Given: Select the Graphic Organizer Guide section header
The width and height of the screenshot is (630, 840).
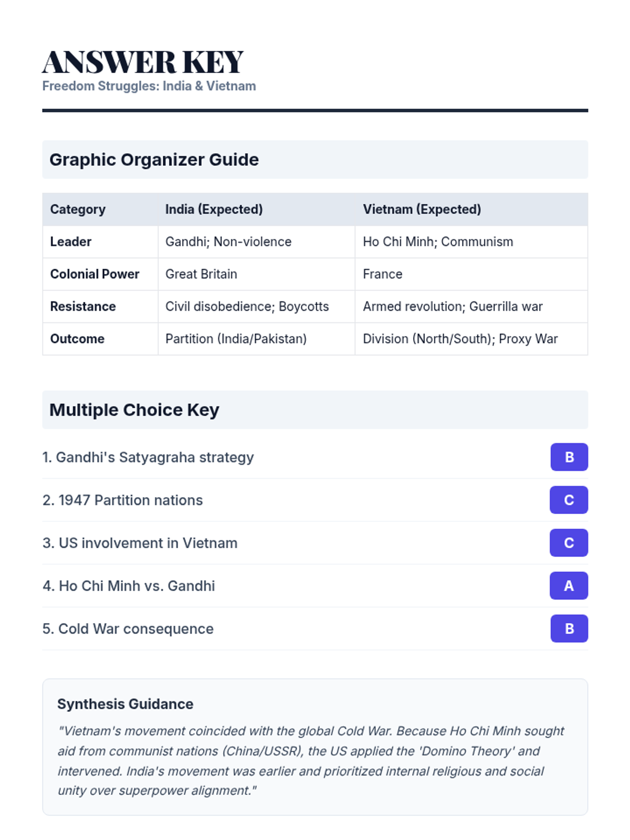Looking at the screenshot, I should [154, 160].
